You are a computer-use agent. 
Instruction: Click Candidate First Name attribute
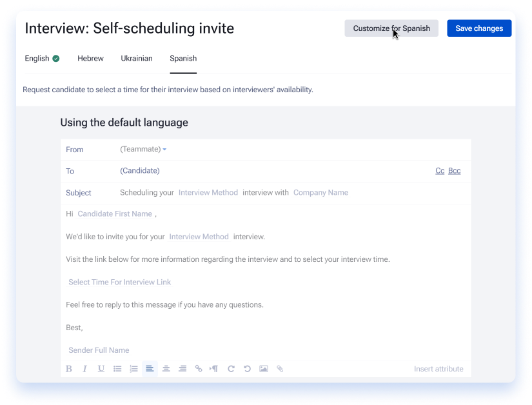115,213
